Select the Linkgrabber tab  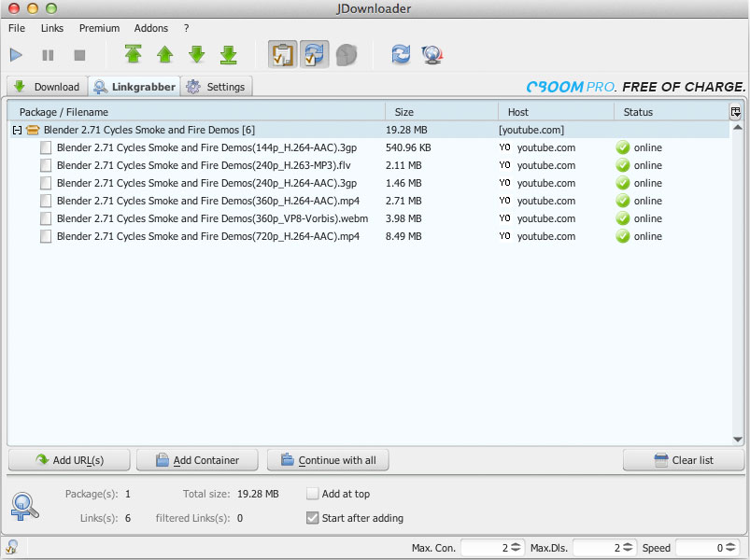coord(134,87)
